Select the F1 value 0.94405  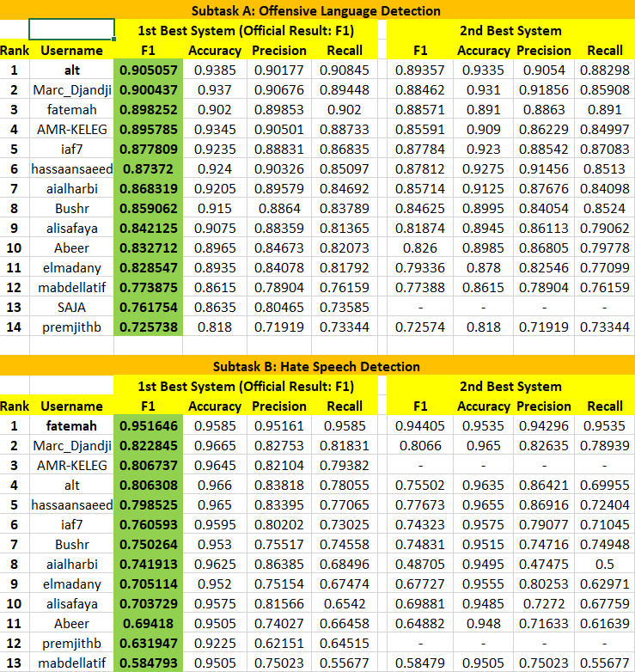coord(420,425)
